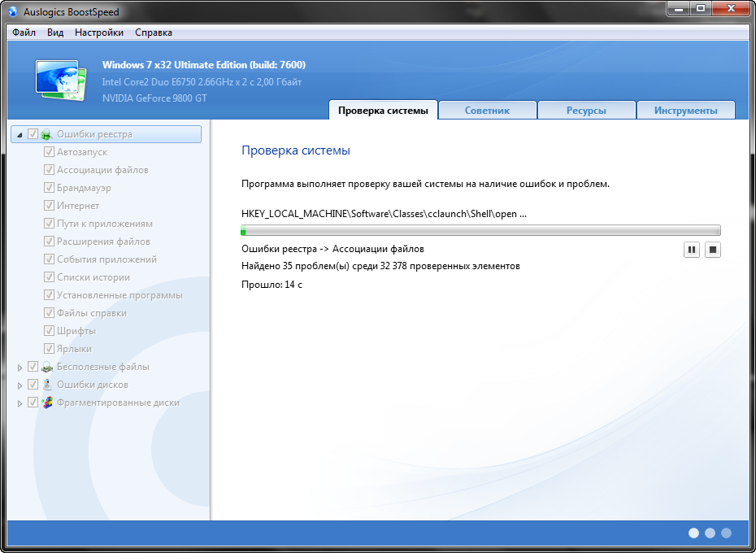Select the Списки истории tree item label
756x553 pixels.
pyautogui.click(x=93, y=277)
